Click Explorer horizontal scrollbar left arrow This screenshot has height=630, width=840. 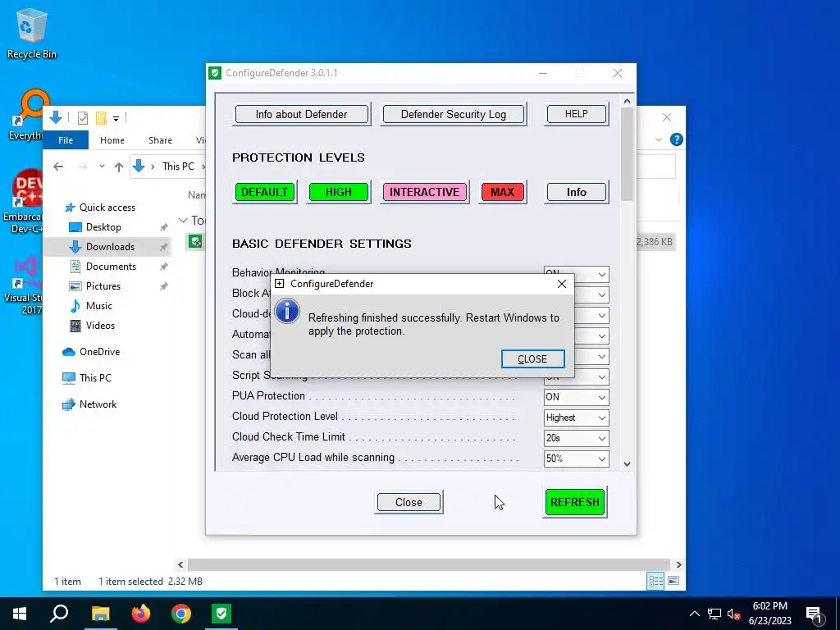pos(180,564)
